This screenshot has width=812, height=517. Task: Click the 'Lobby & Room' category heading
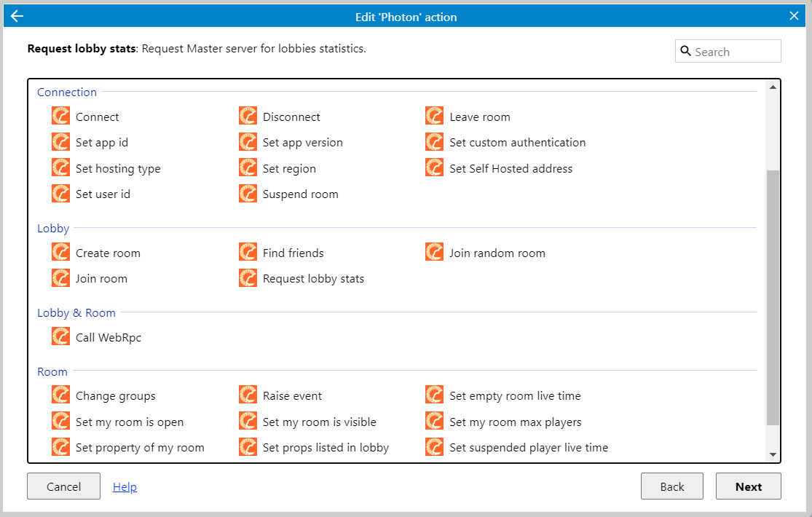(76, 313)
